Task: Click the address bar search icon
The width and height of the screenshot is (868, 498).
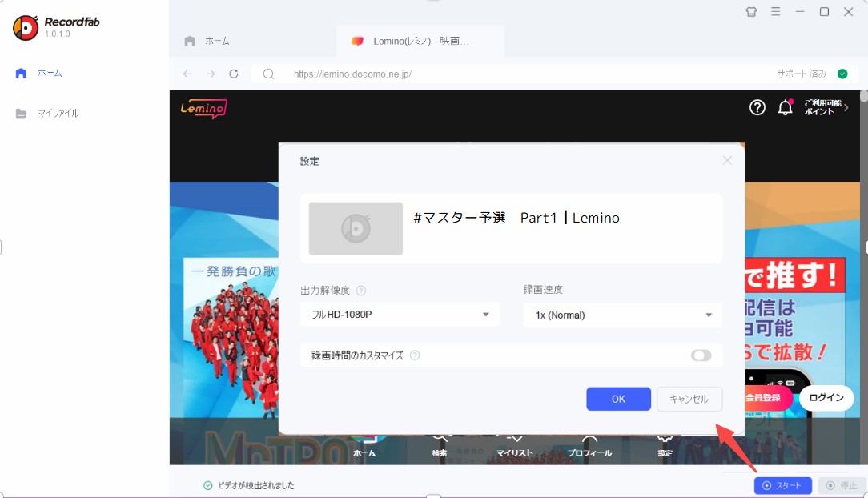Action: [268, 74]
